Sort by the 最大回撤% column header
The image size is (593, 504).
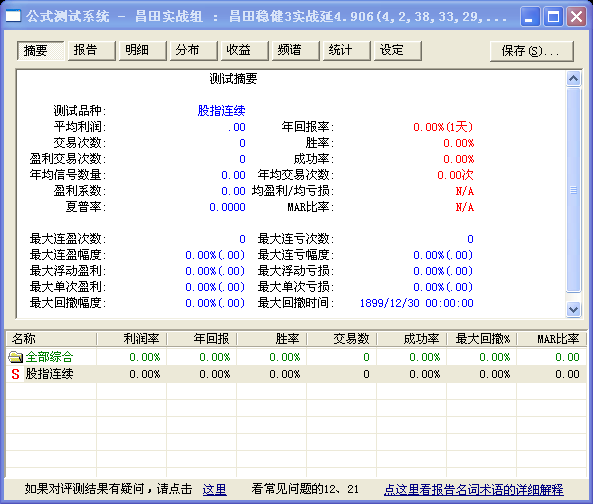[481, 338]
